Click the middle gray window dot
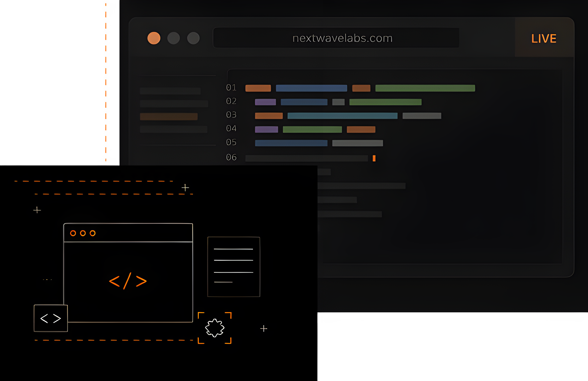This screenshot has height=381, width=588. coord(173,38)
